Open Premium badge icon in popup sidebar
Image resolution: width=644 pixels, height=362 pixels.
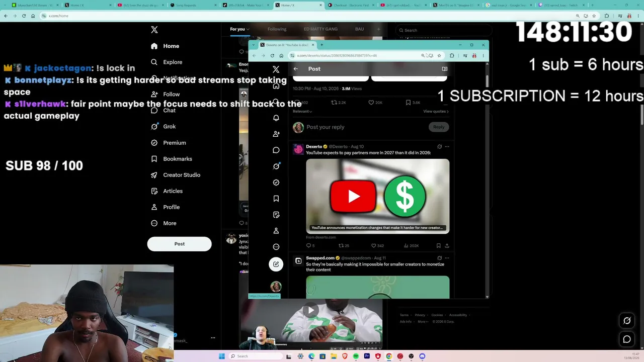coord(276,183)
